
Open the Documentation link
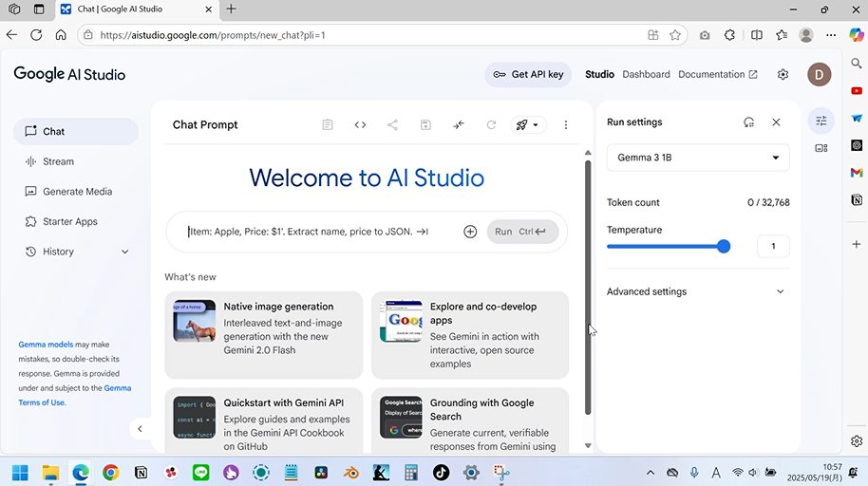[x=717, y=74]
